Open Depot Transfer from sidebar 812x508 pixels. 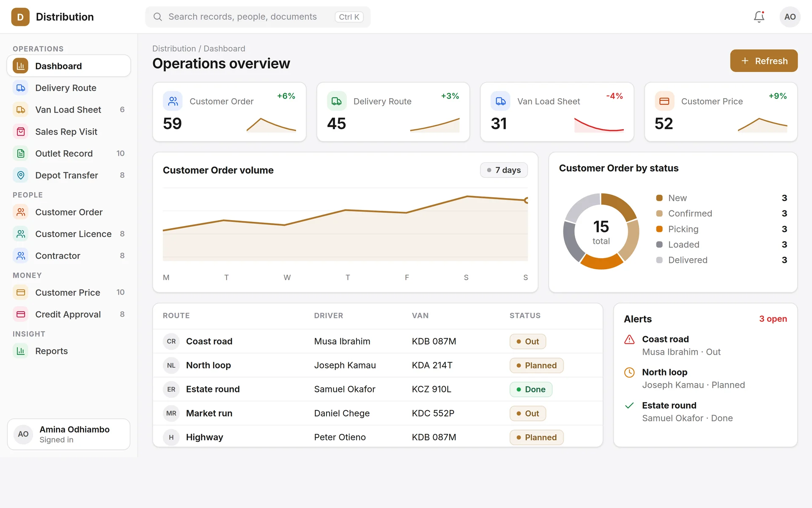69,175
